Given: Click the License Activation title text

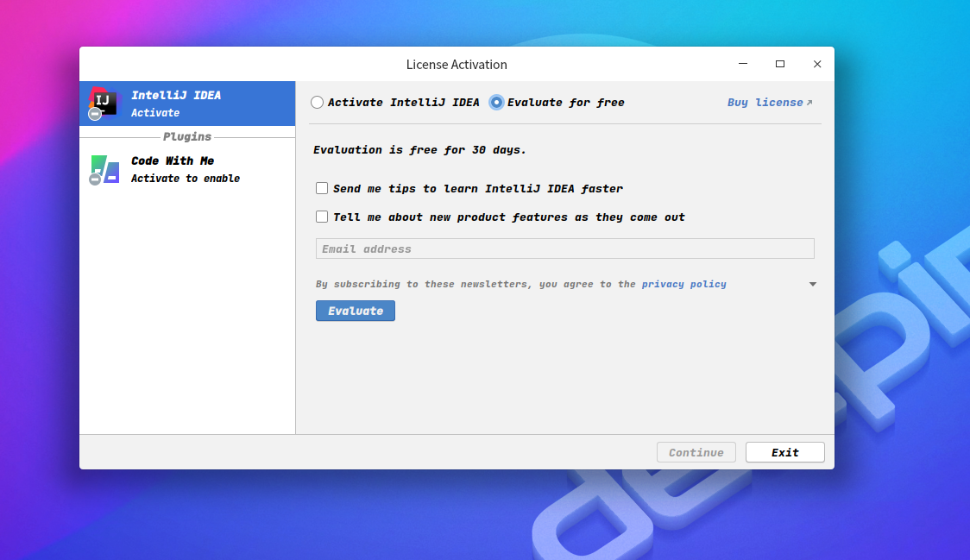Looking at the screenshot, I should [457, 65].
